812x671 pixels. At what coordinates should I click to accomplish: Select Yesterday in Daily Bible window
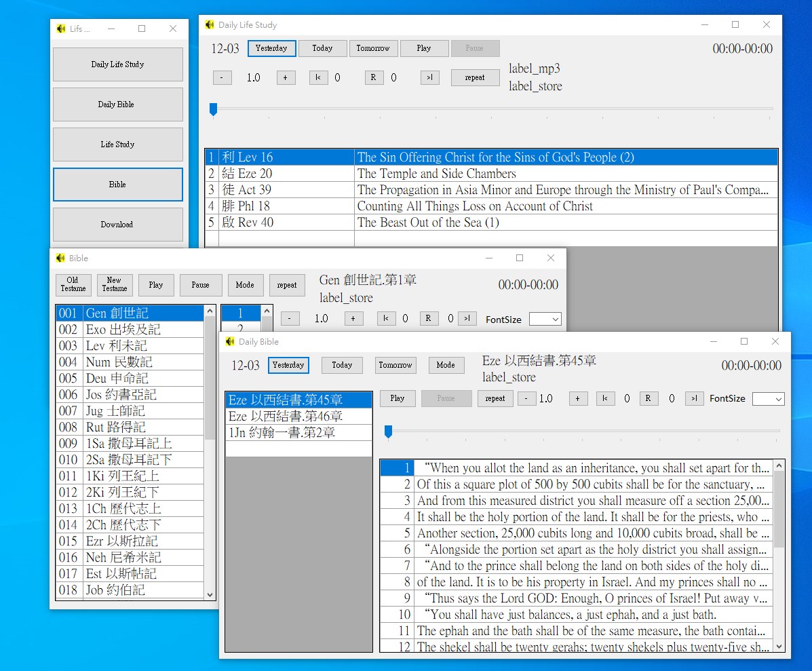[288, 365]
